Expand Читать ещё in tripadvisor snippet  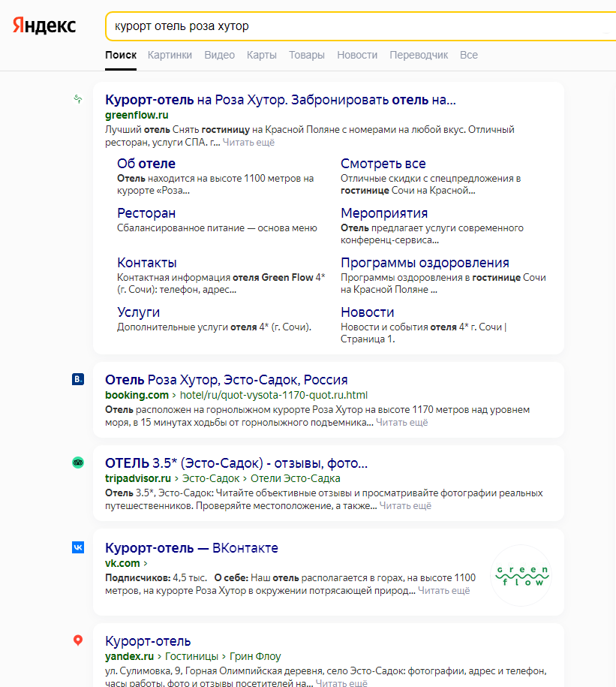(405, 505)
